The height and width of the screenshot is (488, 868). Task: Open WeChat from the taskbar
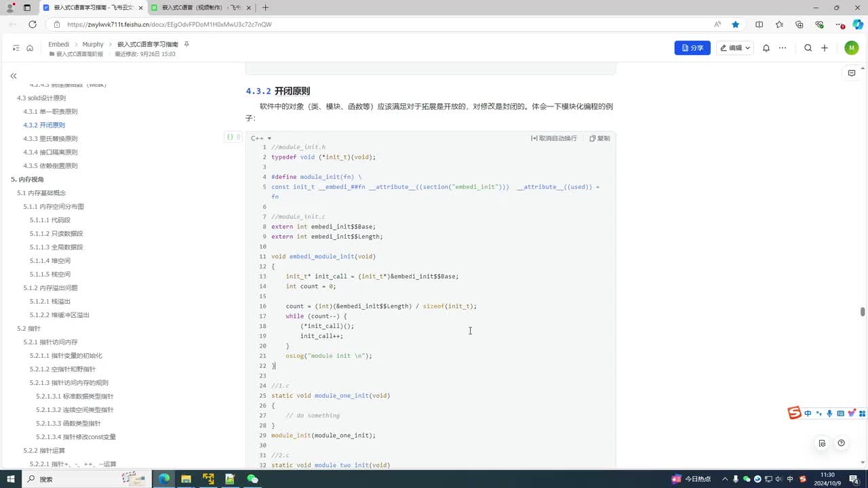point(252,479)
